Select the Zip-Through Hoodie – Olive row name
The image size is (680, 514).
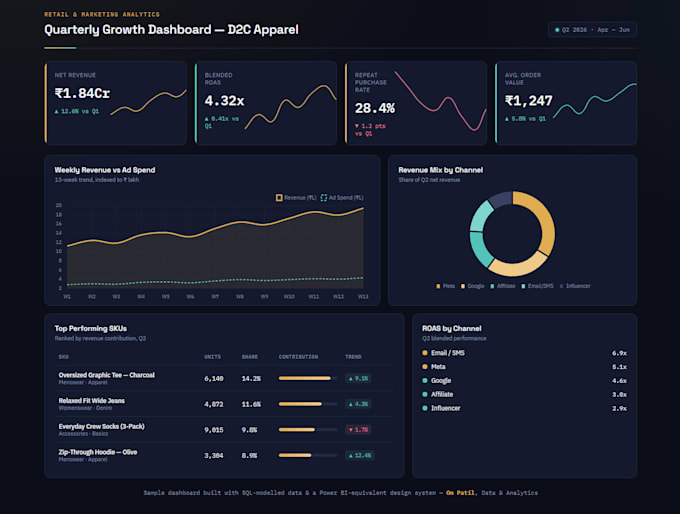point(98,452)
